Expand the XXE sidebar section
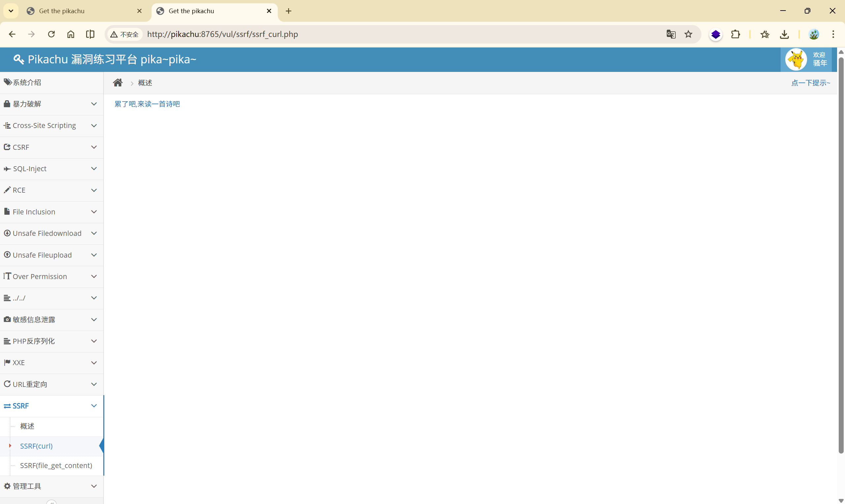This screenshot has height=504, width=845. (x=51, y=363)
